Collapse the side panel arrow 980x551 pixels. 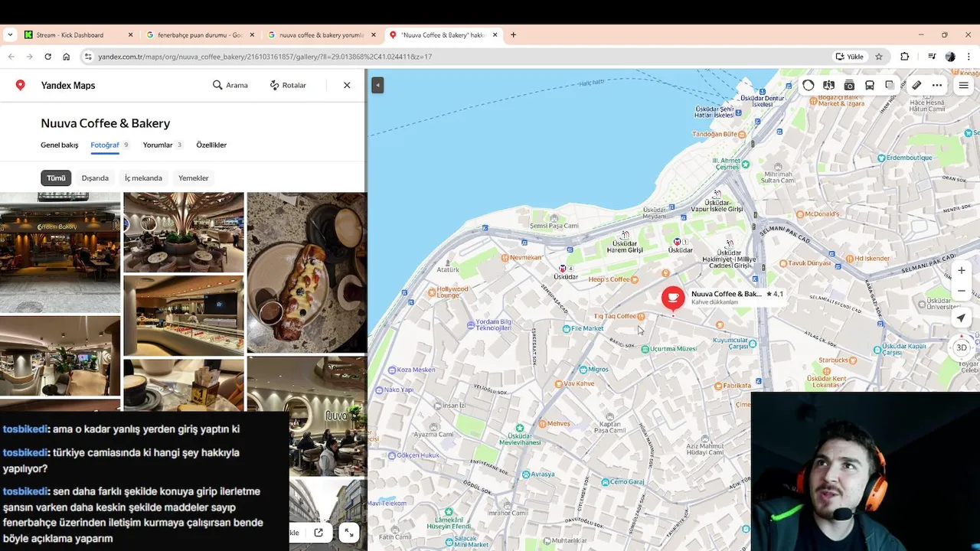point(377,85)
